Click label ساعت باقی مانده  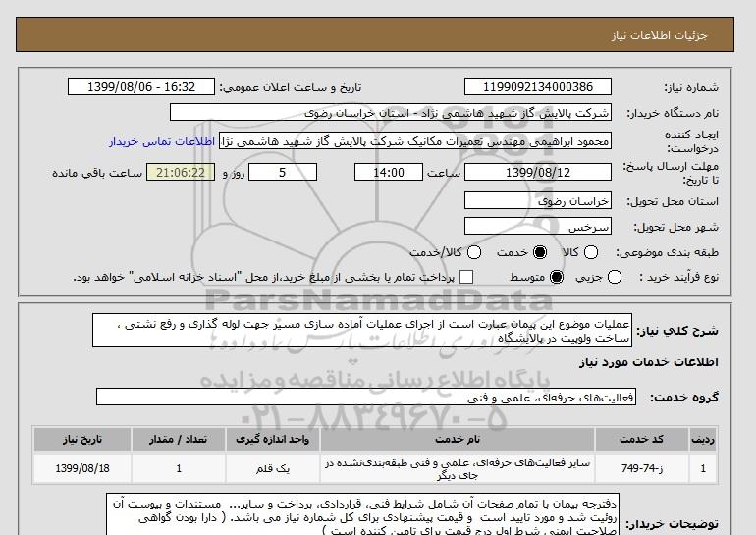[x=97, y=173]
